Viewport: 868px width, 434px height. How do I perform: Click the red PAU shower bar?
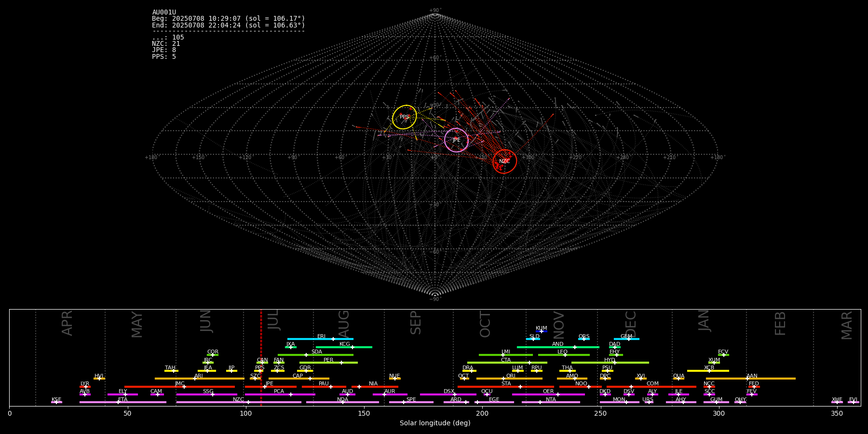tap(324, 387)
